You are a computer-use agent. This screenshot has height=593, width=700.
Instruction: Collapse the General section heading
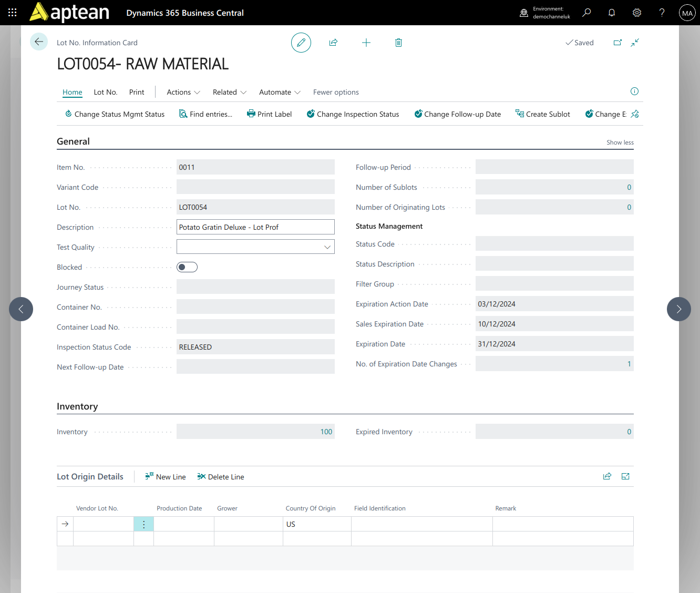pyautogui.click(x=73, y=141)
